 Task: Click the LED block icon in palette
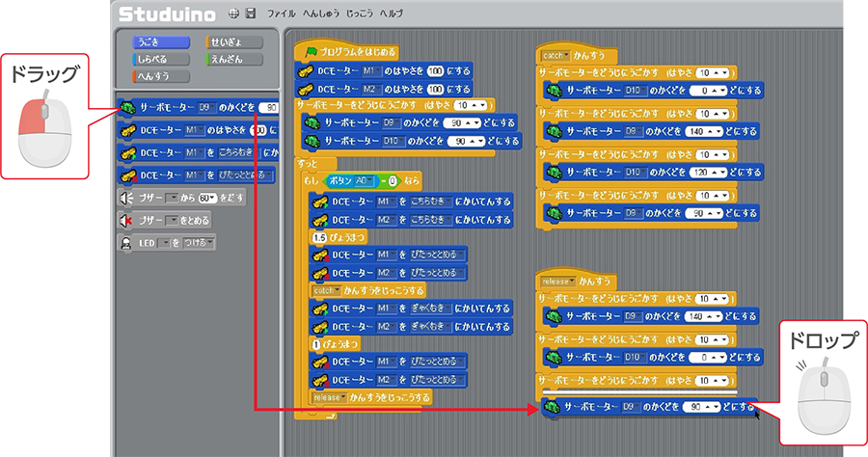pos(125,243)
